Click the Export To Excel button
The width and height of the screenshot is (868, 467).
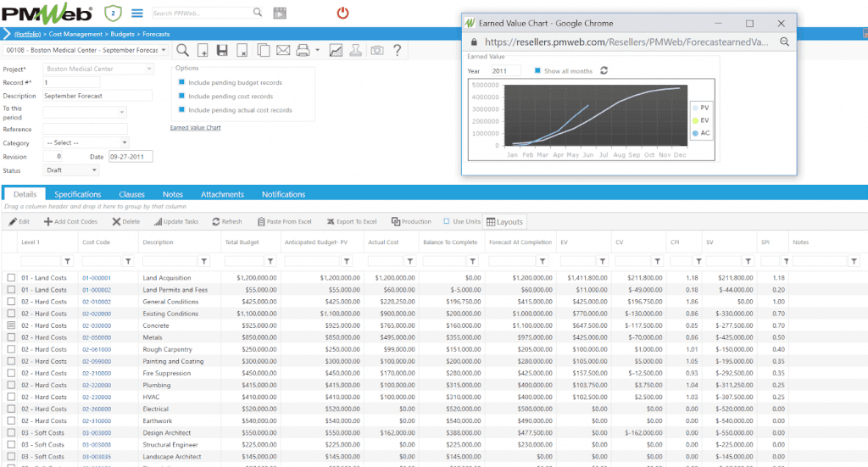pos(351,222)
